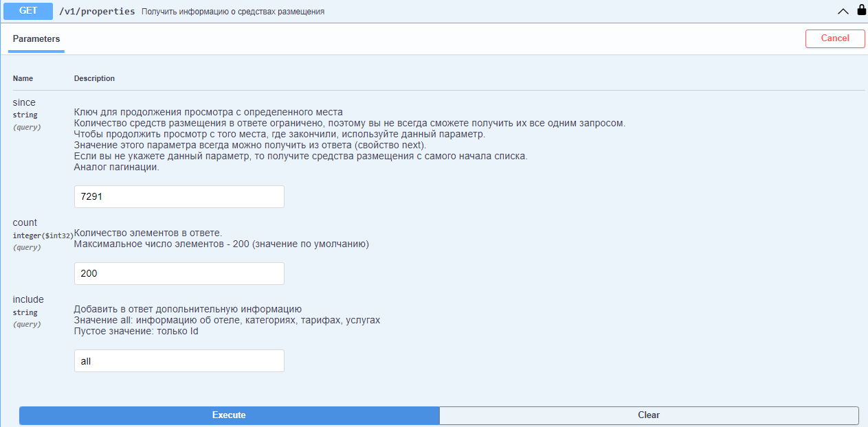
Task: Clear the request response
Action: pyautogui.click(x=649, y=415)
